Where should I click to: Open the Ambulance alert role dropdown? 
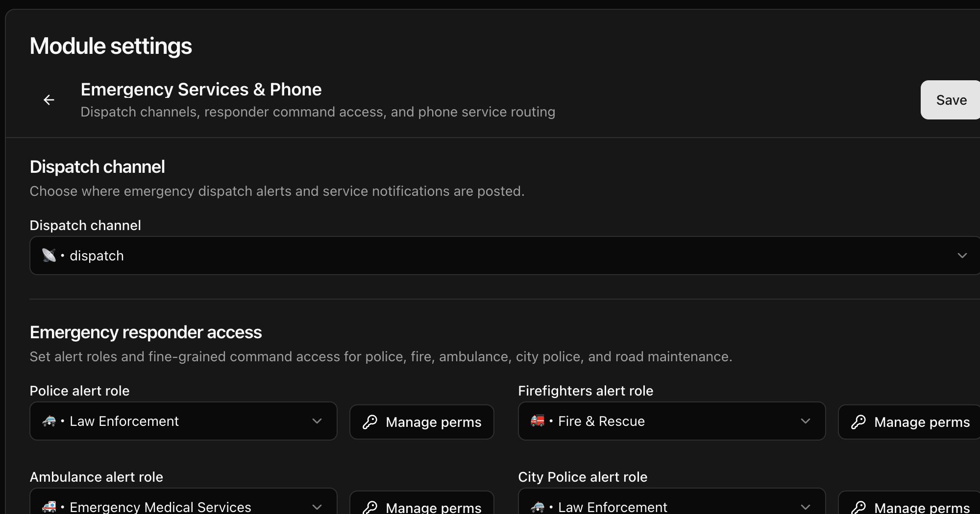click(183, 501)
